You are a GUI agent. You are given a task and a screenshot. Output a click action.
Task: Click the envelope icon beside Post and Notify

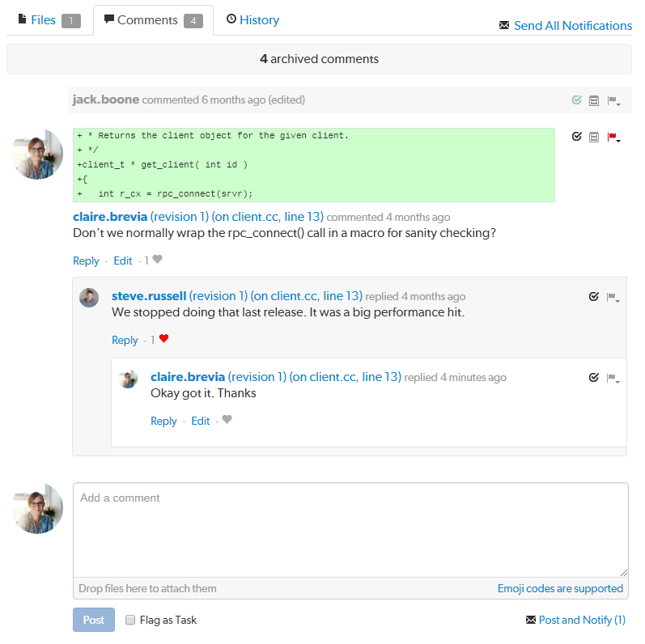[x=531, y=620]
